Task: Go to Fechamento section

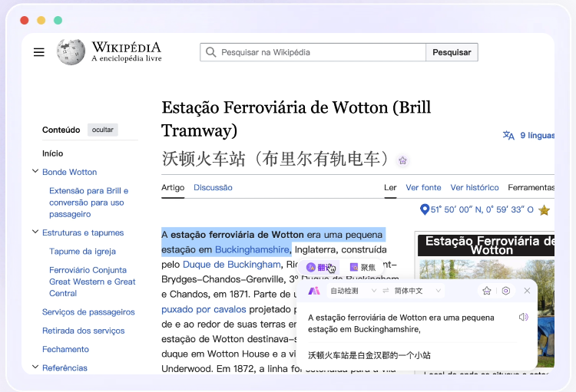Action: pyautogui.click(x=65, y=349)
